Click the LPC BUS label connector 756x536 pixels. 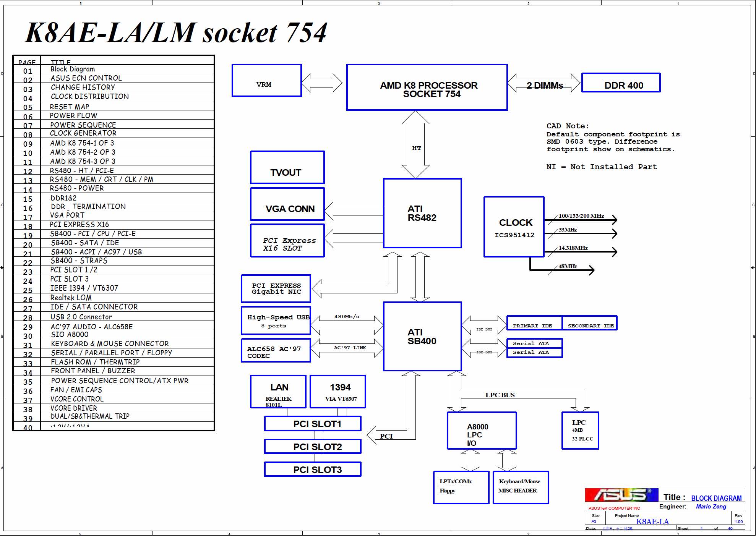pos(500,395)
